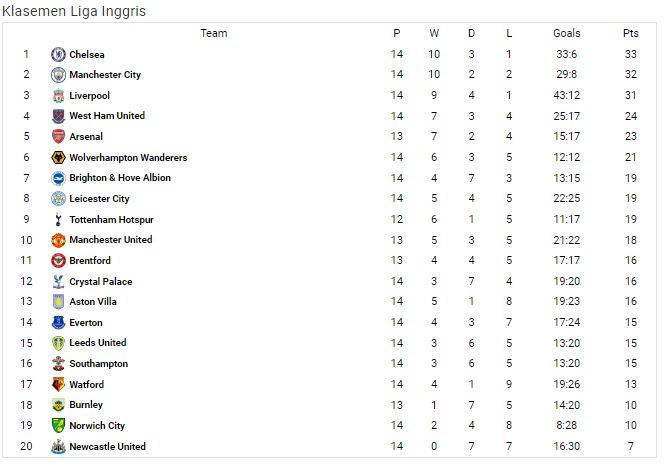Click the West Ham United crest
The image size is (666, 468).
58,116
